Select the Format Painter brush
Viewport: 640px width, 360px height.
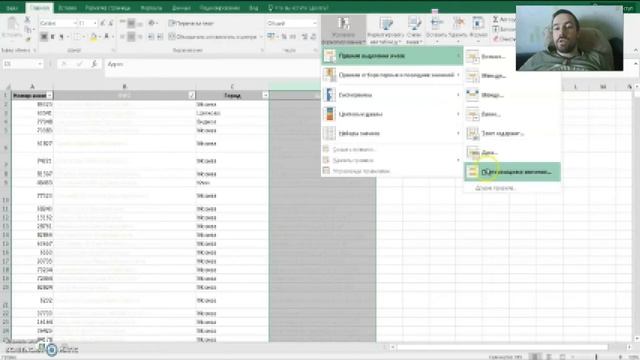[27, 39]
